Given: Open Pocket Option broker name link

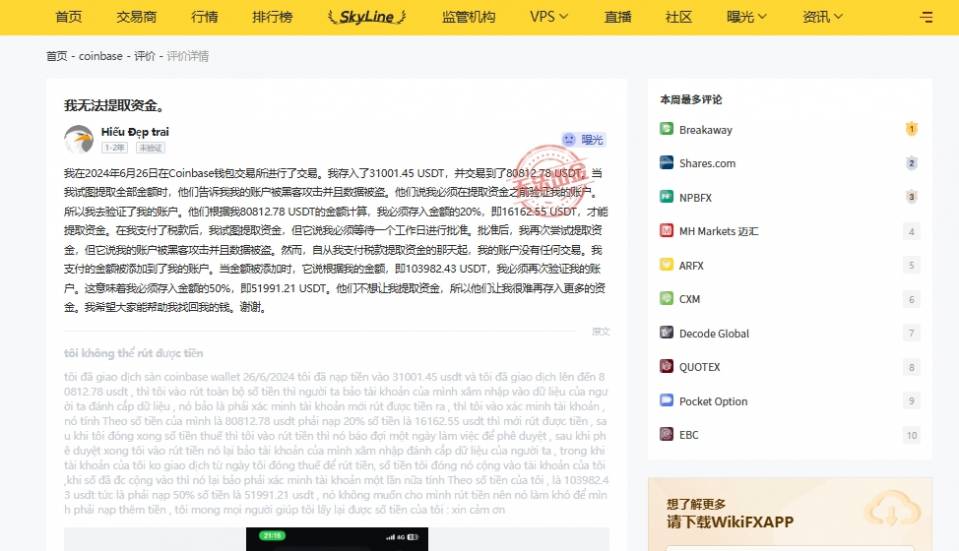Looking at the screenshot, I should click(x=713, y=401).
